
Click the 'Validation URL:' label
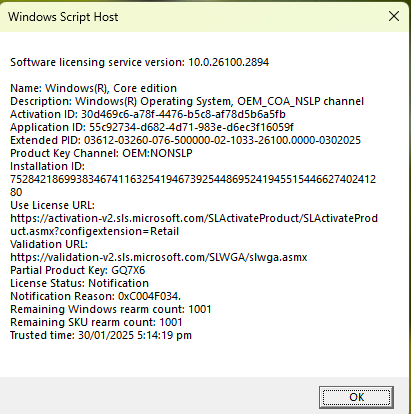[49, 244]
